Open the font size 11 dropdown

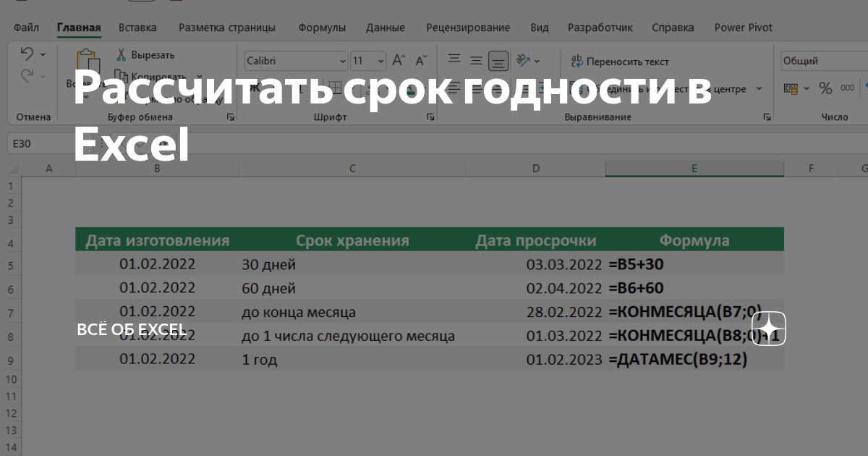[x=380, y=62]
